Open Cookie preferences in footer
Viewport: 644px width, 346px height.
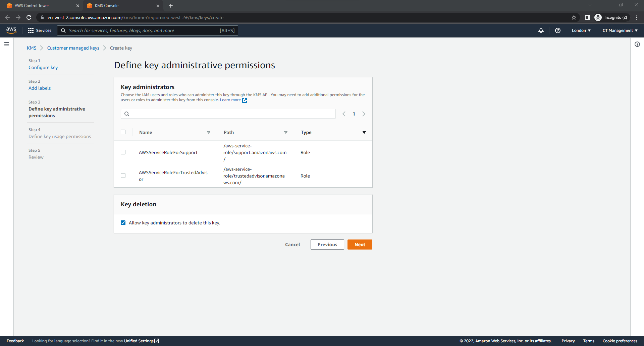620,341
